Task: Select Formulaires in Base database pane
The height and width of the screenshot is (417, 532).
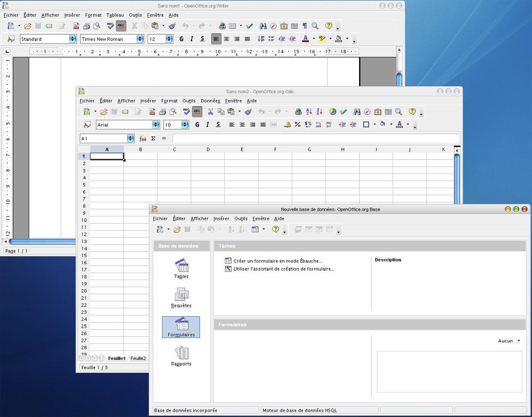Action: 181,327
